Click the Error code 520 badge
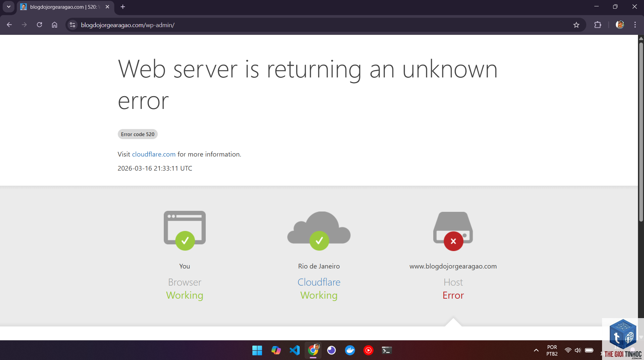This screenshot has width=644, height=360. tap(138, 134)
